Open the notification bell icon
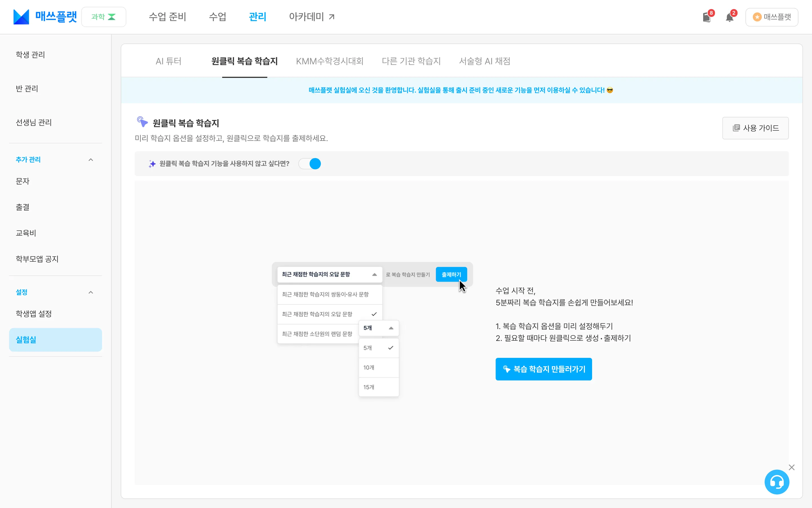This screenshot has height=508, width=812. [x=729, y=17]
